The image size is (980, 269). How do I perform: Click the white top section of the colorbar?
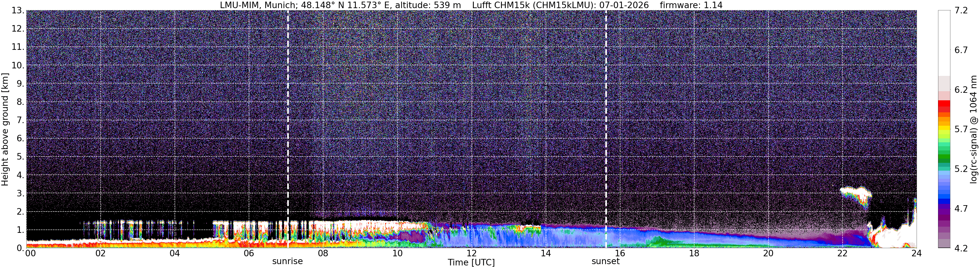tap(944, 43)
